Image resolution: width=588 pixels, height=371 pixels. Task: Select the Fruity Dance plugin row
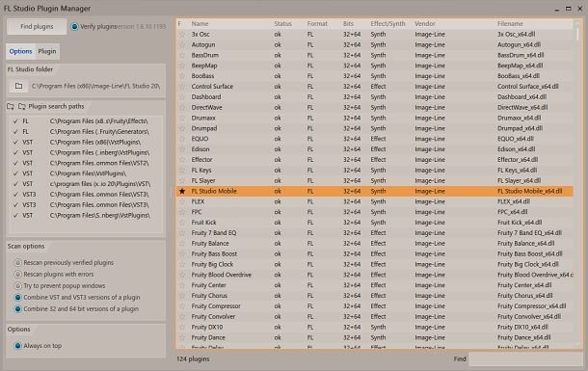(x=374, y=337)
